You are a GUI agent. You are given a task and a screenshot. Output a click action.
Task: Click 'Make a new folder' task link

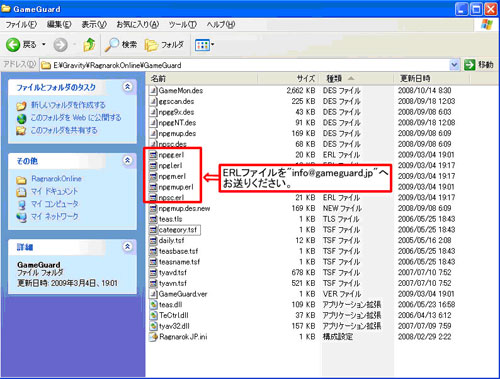(68, 105)
